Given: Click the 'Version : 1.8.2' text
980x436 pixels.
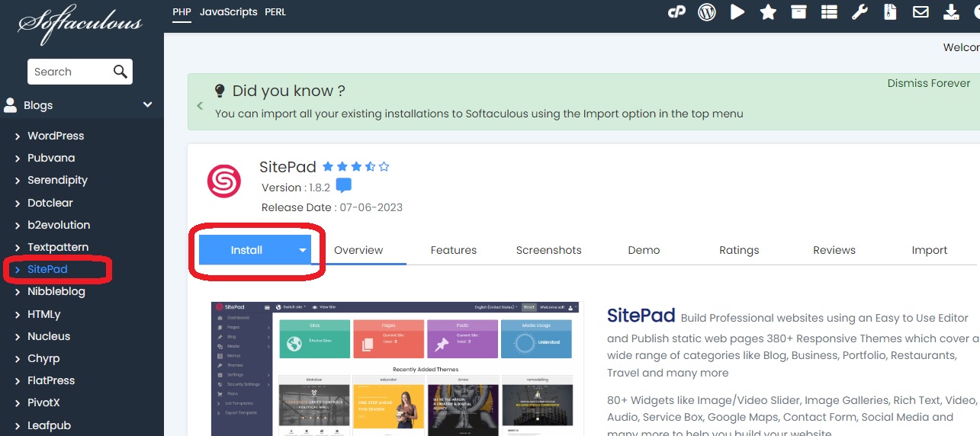Looking at the screenshot, I should coord(295,188).
